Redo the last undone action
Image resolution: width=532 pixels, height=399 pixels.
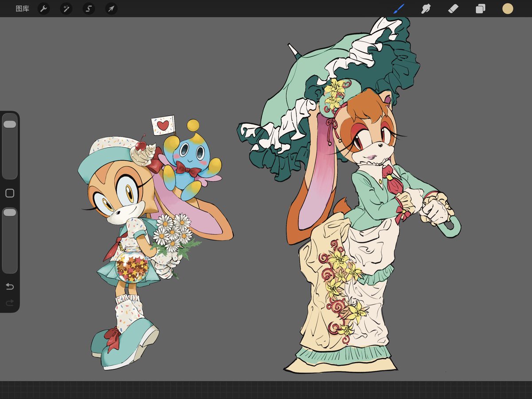[x=10, y=303]
